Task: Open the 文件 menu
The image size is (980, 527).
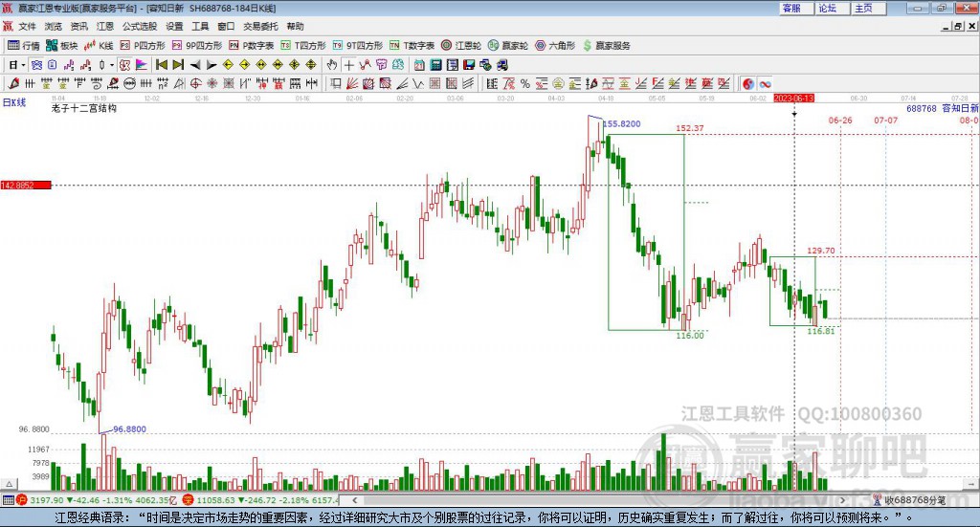Action: click(27, 26)
